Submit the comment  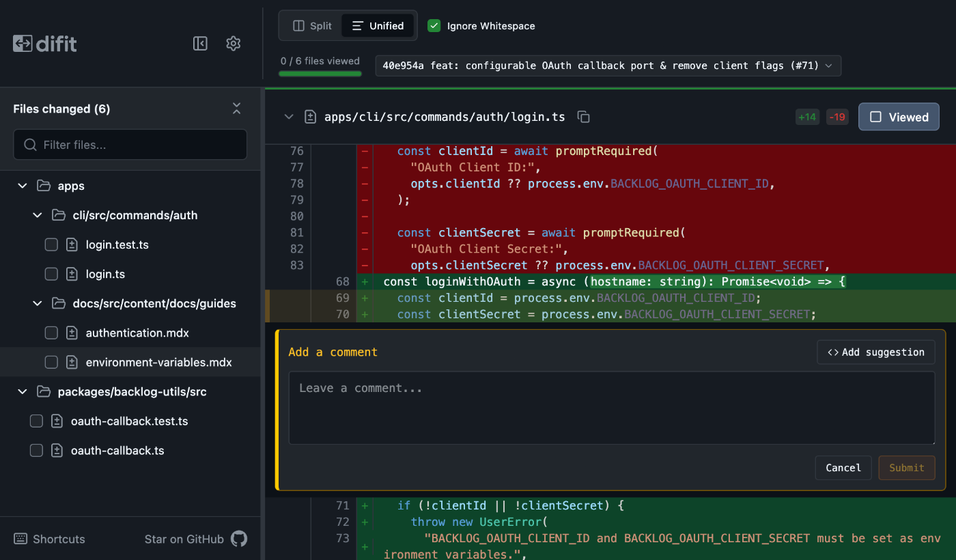pos(907,468)
